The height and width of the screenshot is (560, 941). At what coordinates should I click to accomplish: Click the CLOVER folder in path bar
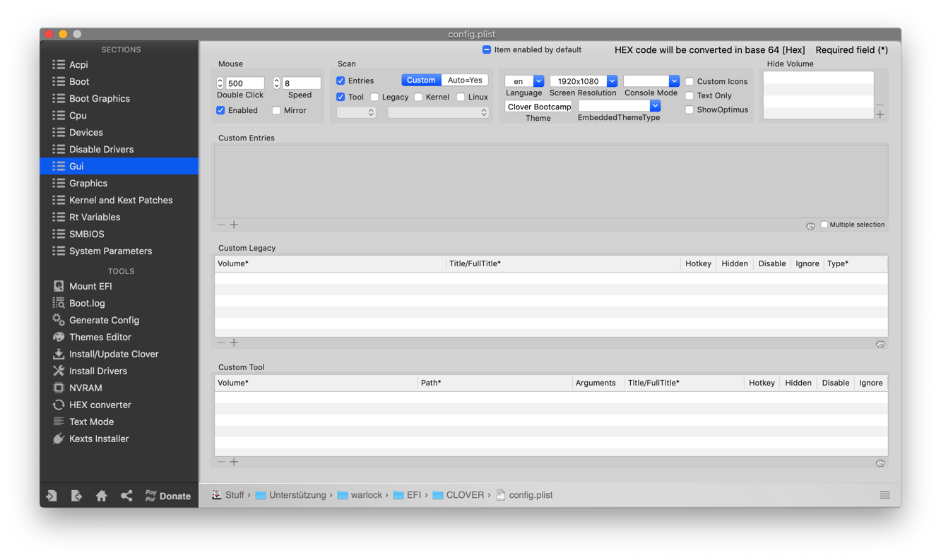pos(458,495)
